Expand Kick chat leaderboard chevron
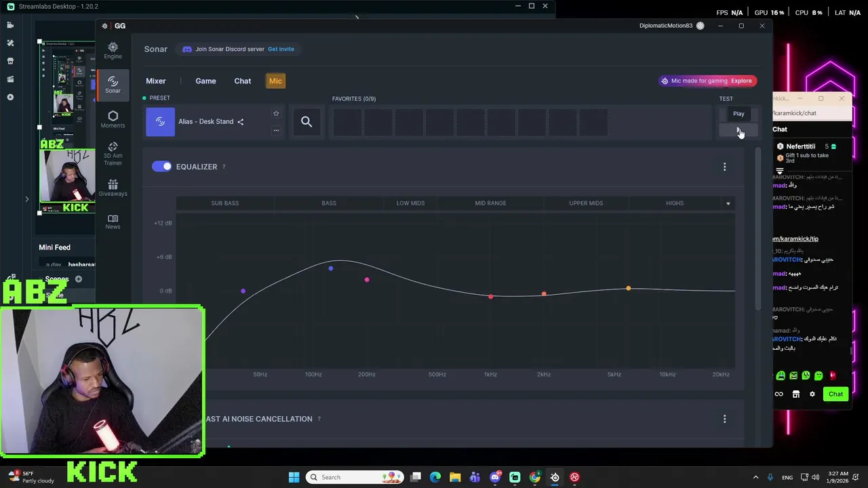 779,171
